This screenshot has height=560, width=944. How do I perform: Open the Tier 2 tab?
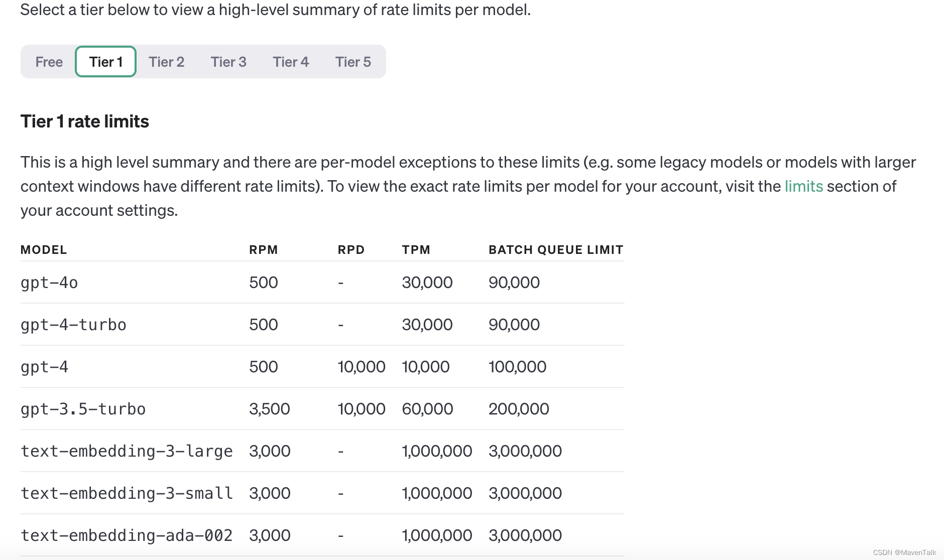coord(166,62)
